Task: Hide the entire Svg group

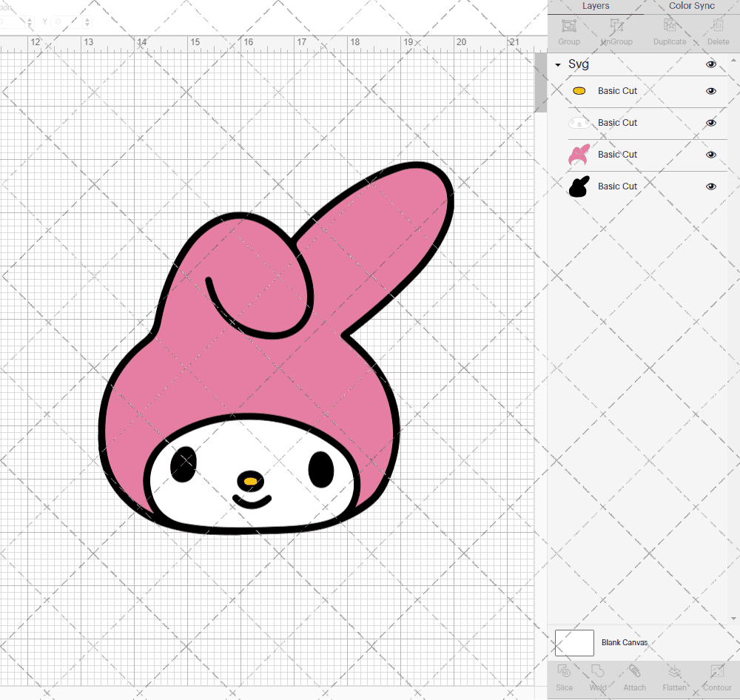Action: pos(710,64)
